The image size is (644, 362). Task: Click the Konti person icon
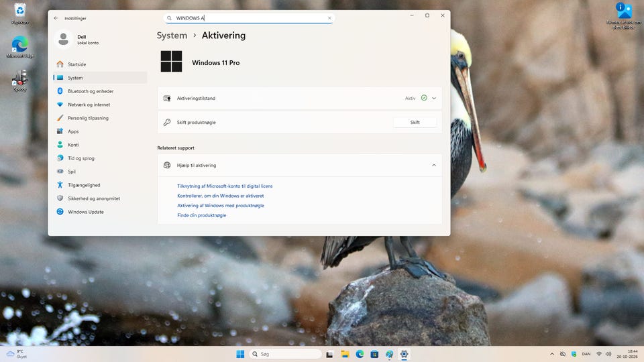60,145
